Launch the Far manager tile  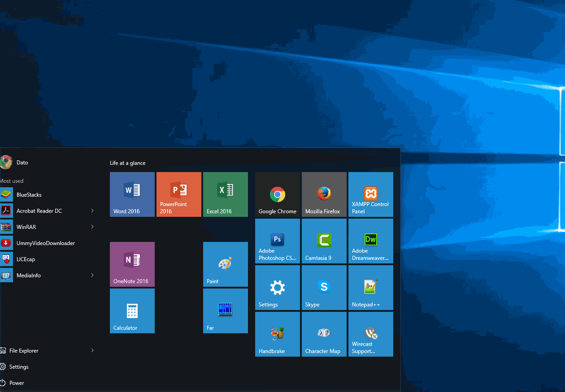click(x=226, y=311)
